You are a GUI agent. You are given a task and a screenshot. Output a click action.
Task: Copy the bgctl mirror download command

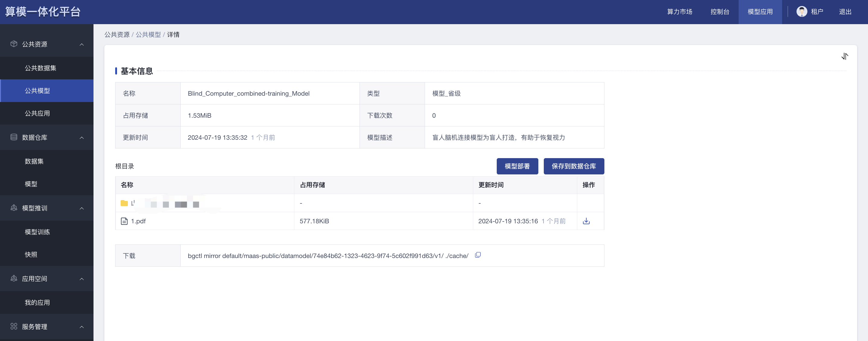tap(477, 255)
